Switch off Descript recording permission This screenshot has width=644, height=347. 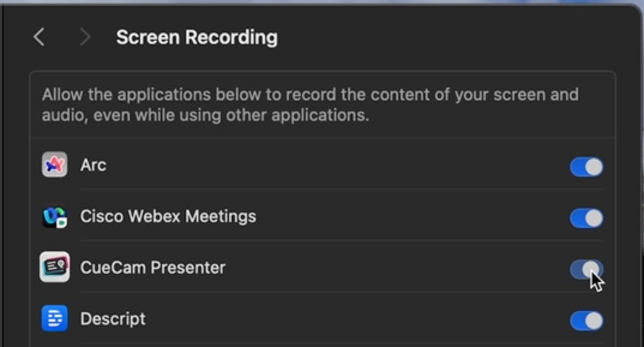coord(586,321)
